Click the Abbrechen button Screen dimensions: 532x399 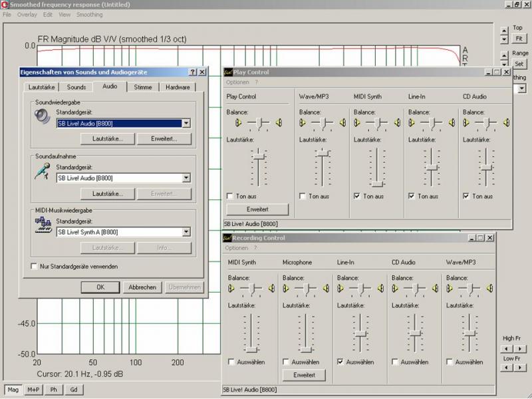(x=142, y=287)
